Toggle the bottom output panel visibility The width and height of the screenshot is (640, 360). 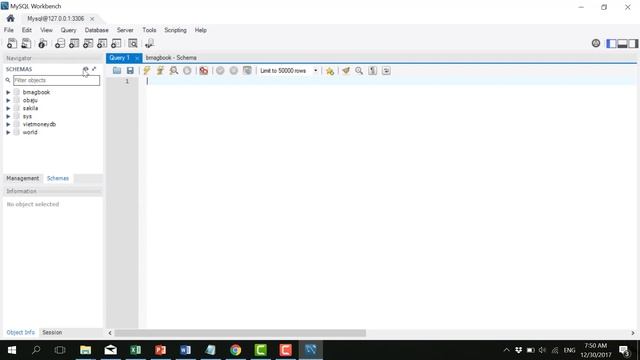tap(622, 43)
